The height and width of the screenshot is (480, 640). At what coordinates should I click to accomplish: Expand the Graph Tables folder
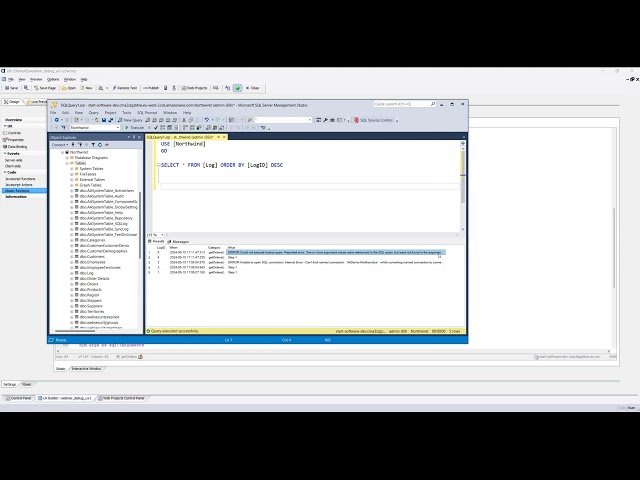[72, 185]
